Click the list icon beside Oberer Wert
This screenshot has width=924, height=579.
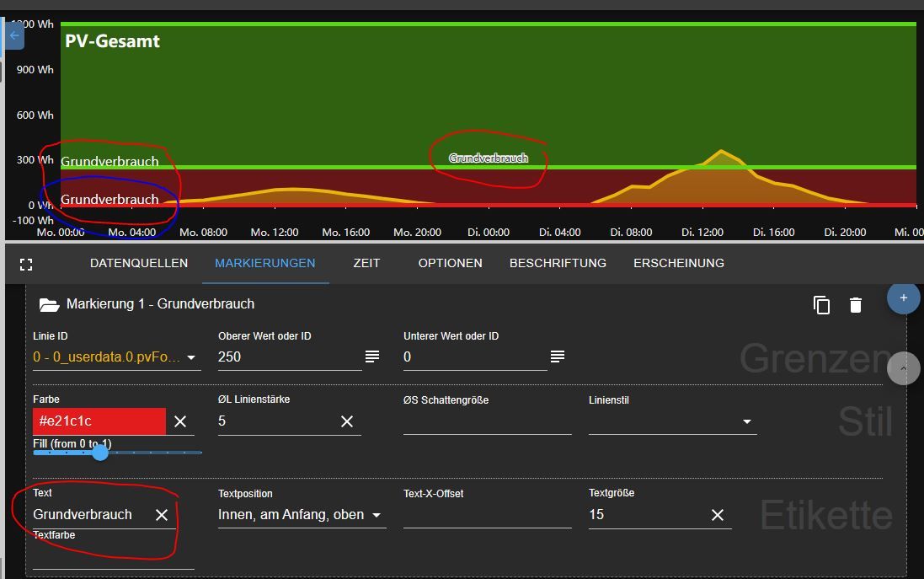click(x=372, y=357)
